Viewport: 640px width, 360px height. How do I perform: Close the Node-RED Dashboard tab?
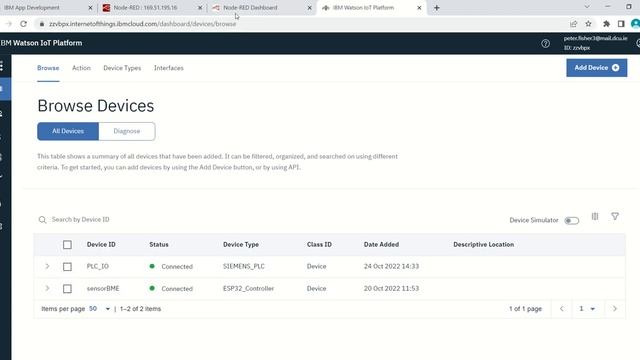[309, 8]
